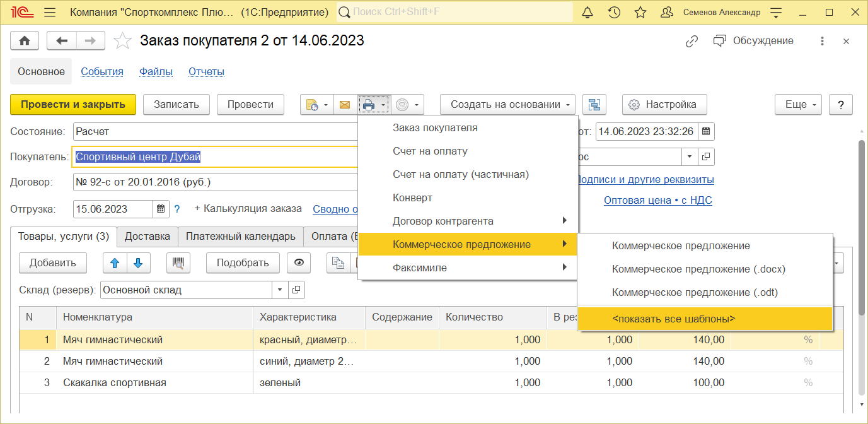The image size is (868, 424).
Task: Click the Провести и закрыть button
Action: 73,105
